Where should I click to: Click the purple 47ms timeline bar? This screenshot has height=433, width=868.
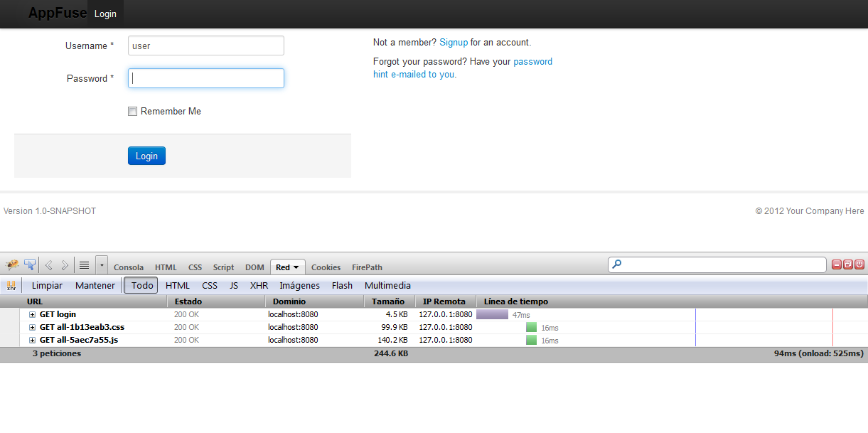[493, 314]
